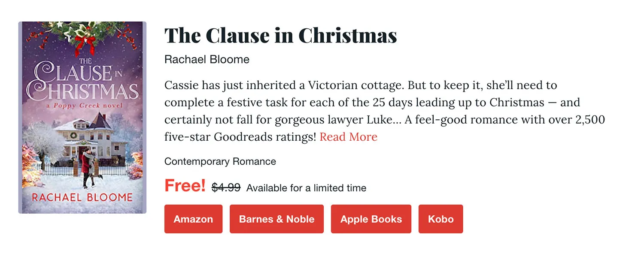The height and width of the screenshot is (257, 644).
Task: Click the embracing couple on the cover
Action: (x=88, y=165)
